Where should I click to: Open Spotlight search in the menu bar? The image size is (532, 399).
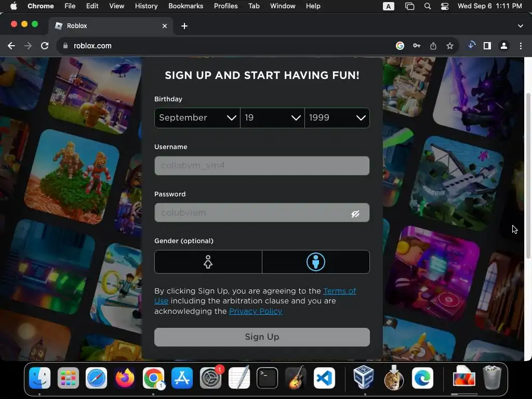tap(428, 6)
